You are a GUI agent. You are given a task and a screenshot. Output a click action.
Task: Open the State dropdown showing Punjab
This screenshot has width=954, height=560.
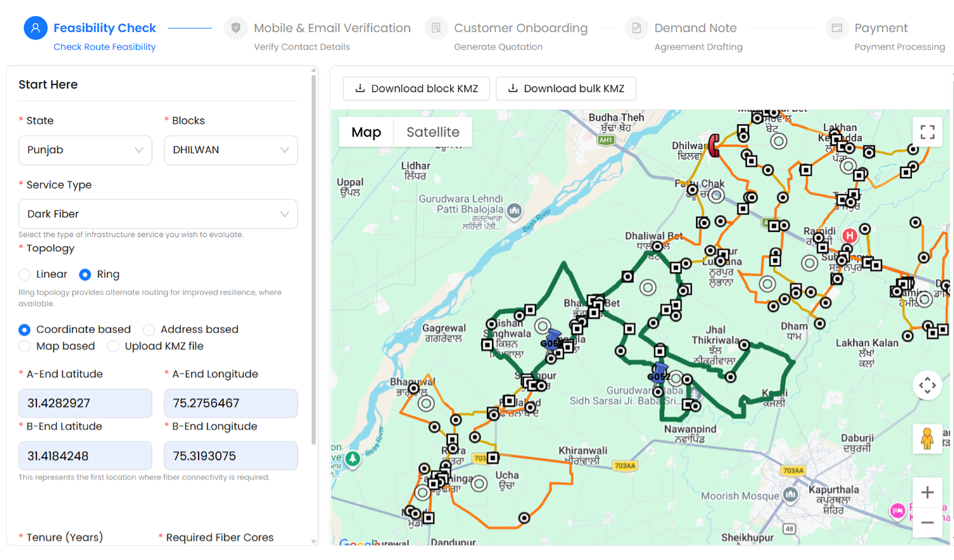point(85,150)
